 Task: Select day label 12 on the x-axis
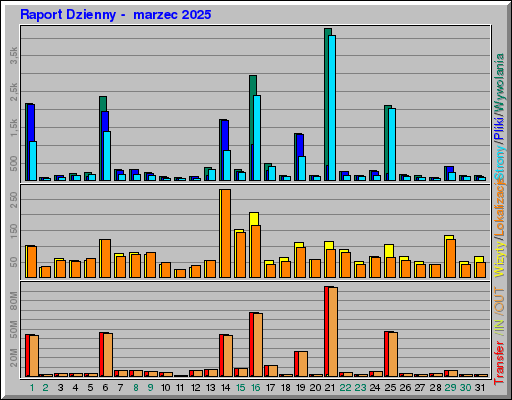[196, 388]
